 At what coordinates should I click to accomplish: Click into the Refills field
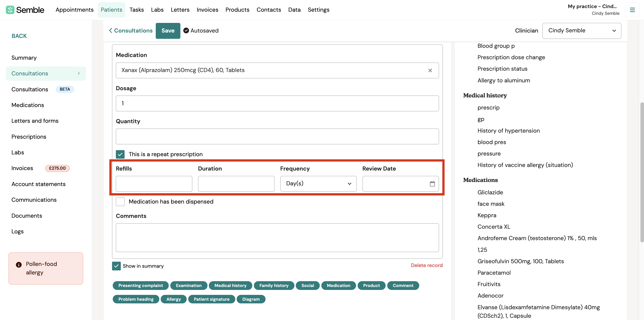(x=154, y=184)
